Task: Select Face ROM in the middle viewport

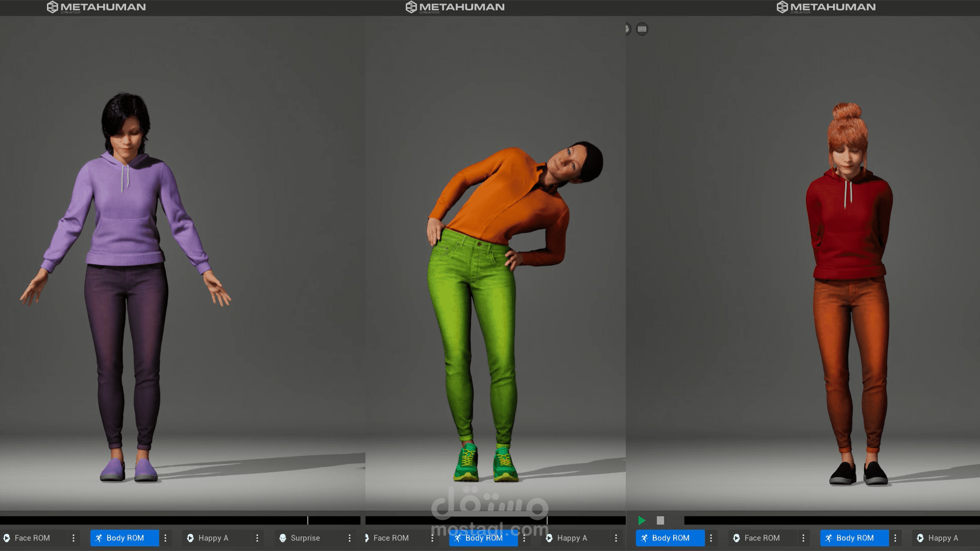Action: click(390, 538)
